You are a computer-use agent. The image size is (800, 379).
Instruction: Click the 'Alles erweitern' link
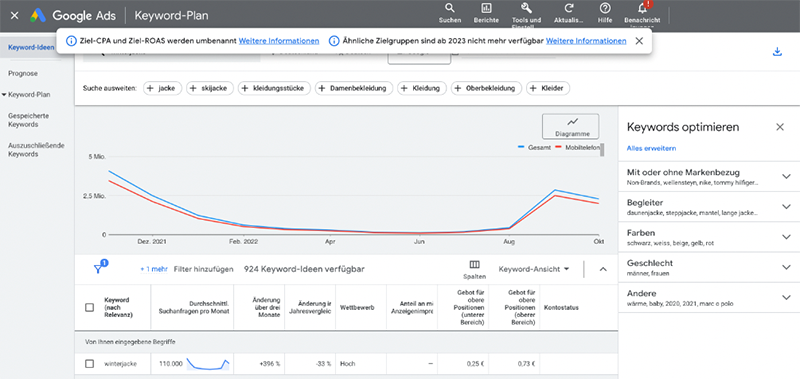coord(652,148)
